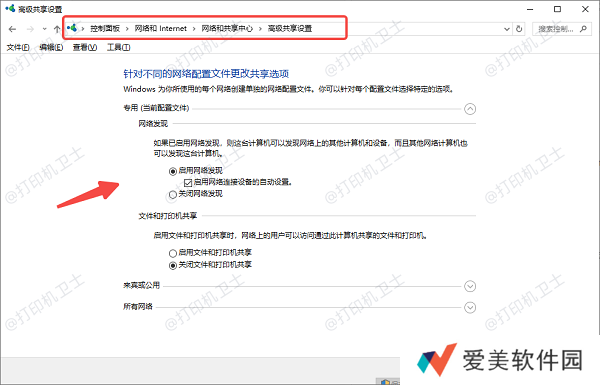Go up one level with up arrow
Image resolution: width=600 pixels, height=385 pixels.
pyautogui.click(x=57, y=29)
